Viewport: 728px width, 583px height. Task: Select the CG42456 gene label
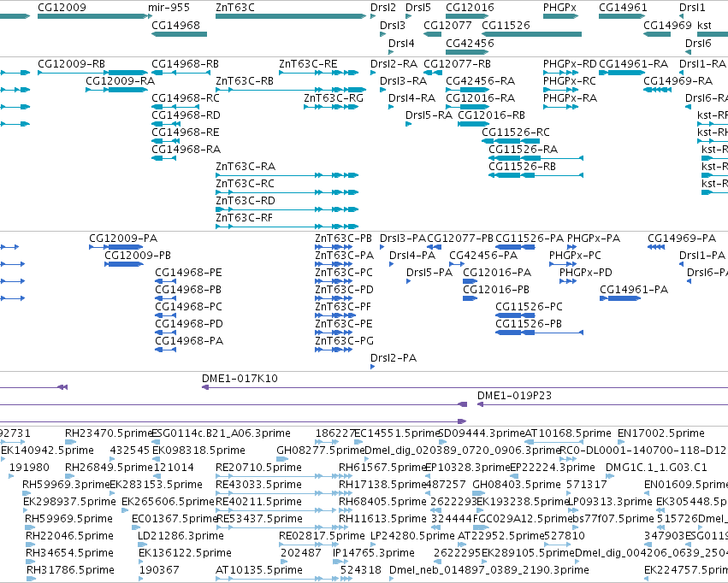(x=470, y=43)
